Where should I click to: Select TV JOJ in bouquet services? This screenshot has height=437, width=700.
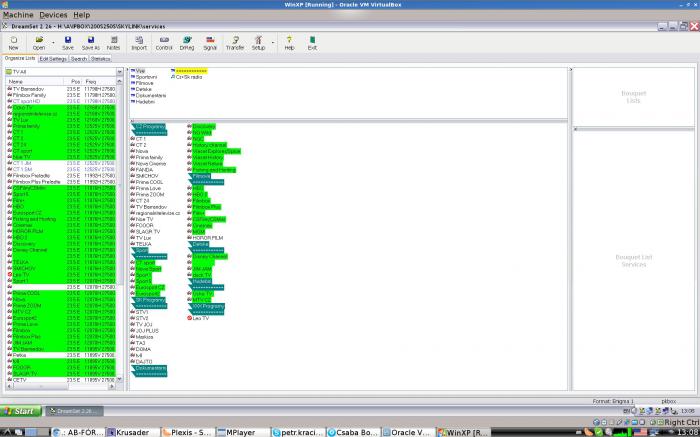point(144,325)
